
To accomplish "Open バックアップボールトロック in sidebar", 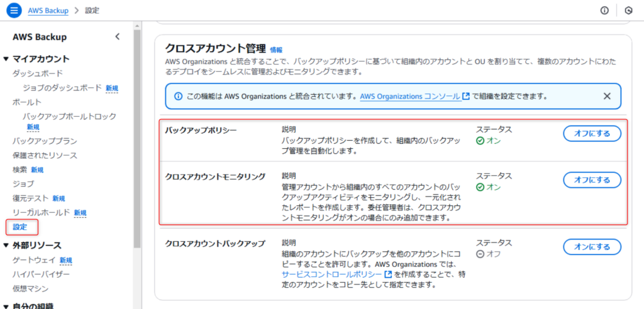I will [x=69, y=117].
